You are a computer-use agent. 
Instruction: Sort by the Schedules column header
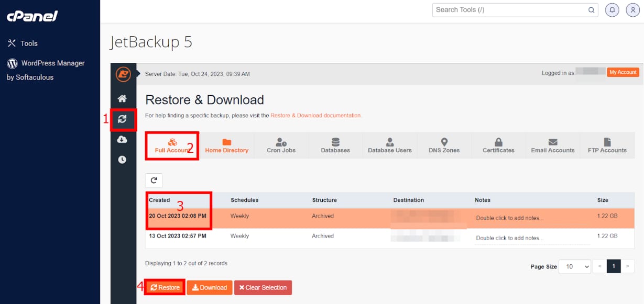click(244, 200)
